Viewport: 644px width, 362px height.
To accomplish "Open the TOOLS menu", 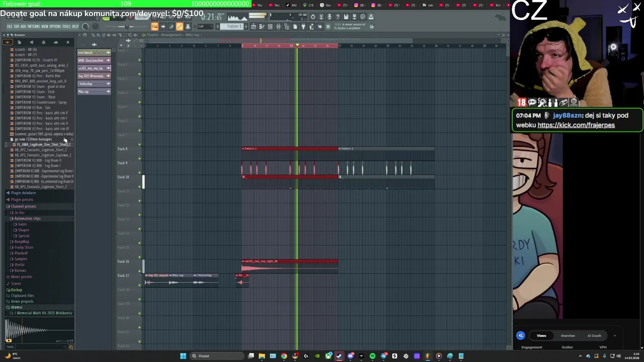I will (x=66, y=27).
